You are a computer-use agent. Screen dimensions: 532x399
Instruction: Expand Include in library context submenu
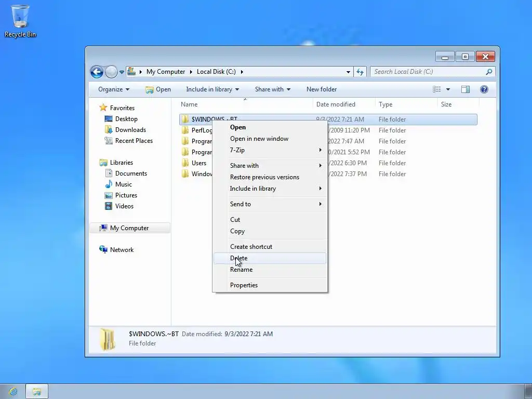pyautogui.click(x=270, y=189)
